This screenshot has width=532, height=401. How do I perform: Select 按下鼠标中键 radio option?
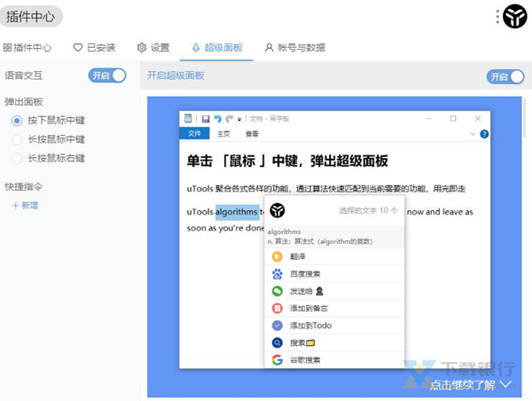pos(48,120)
